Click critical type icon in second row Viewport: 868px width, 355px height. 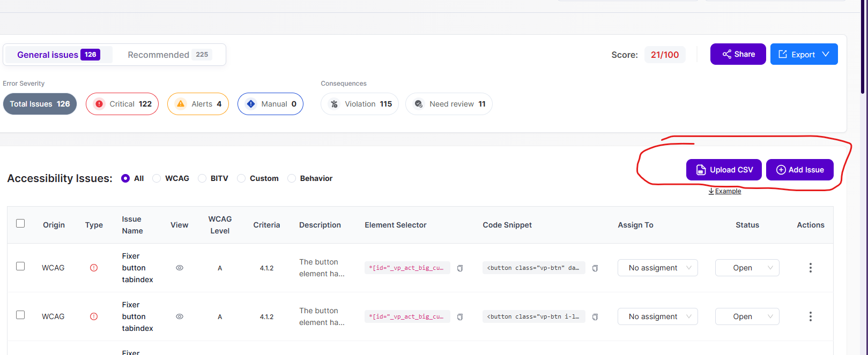click(x=94, y=316)
